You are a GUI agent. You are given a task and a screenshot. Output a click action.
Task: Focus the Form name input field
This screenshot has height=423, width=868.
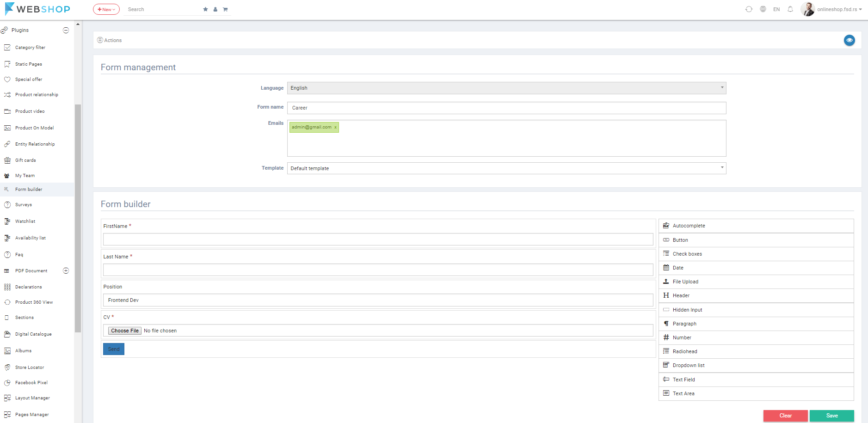click(506, 108)
